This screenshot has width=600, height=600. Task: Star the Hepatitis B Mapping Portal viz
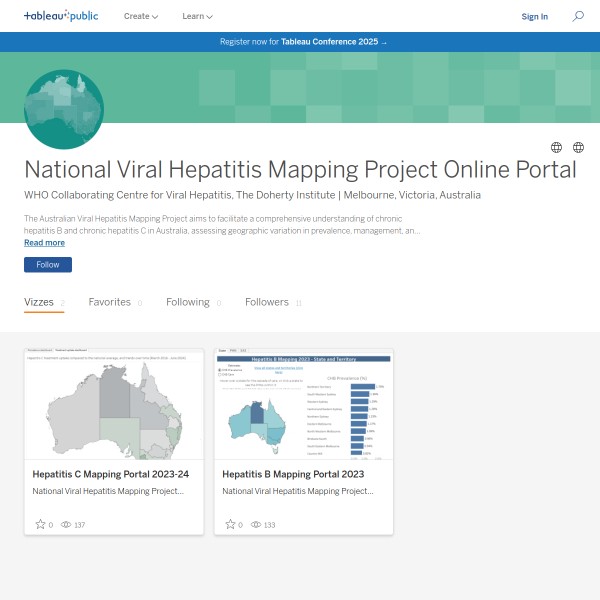pyautogui.click(x=231, y=524)
